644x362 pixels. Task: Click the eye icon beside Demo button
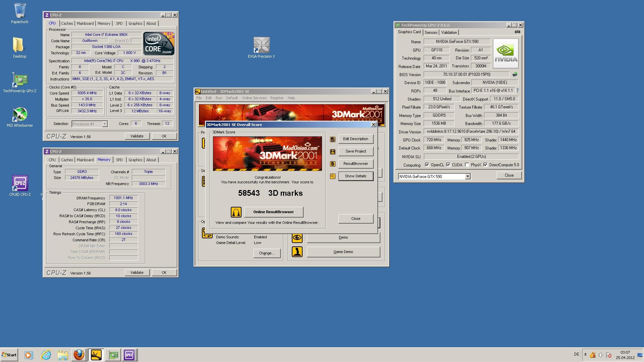click(x=297, y=238)
